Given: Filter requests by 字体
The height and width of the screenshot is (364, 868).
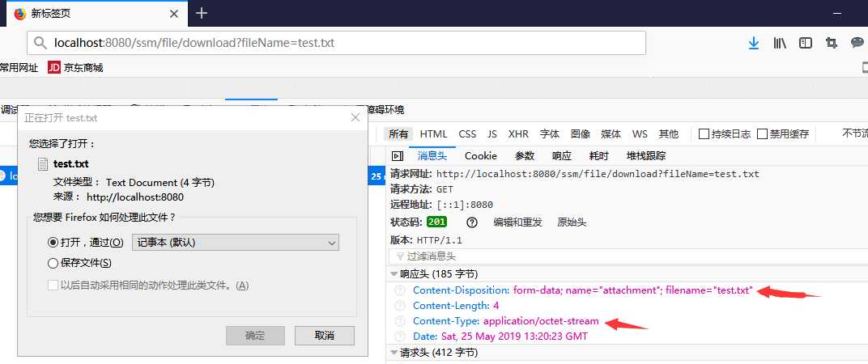Looking at the screenshot, I should click(550, 134).
